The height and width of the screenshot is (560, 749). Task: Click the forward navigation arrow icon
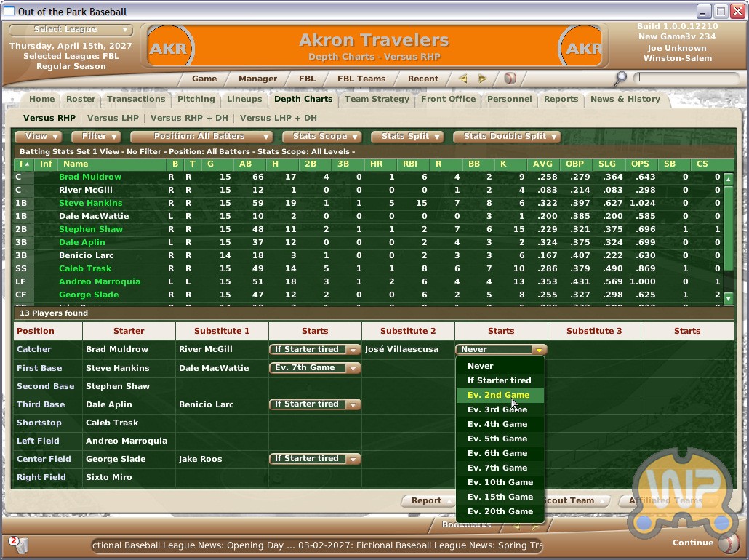[482, 79]
